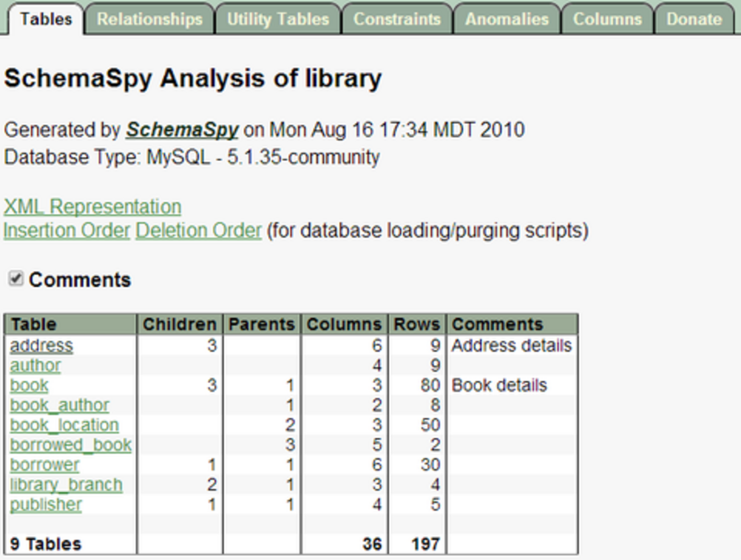Open the SchemaSpy link

click(182, 130)
